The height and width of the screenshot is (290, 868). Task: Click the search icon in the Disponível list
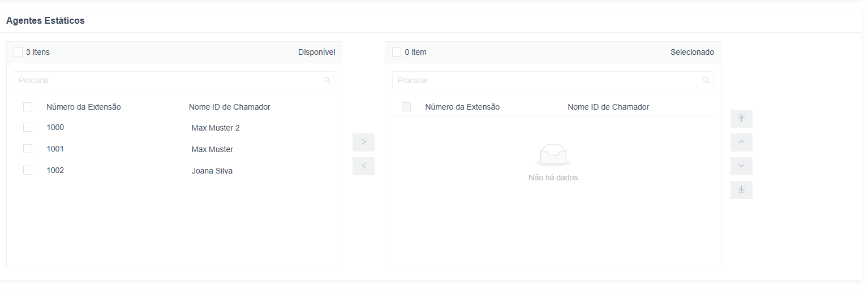pyautogui.click(x=327, y=80)
